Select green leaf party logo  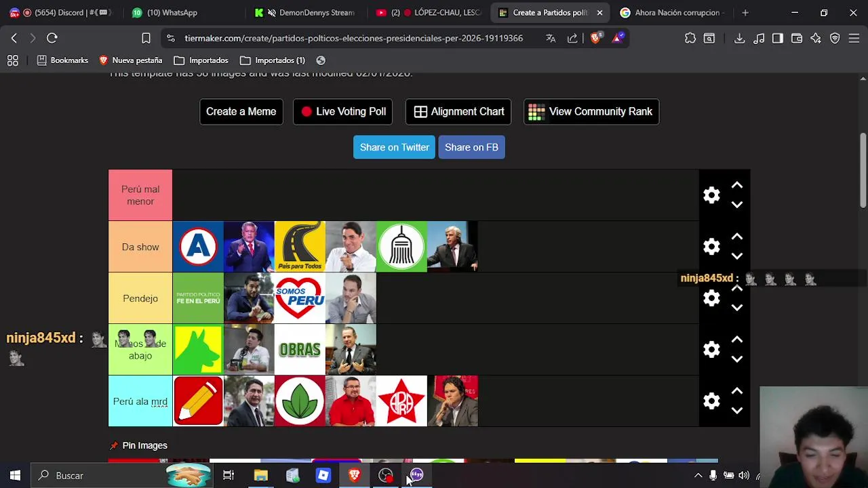pyautogui.click(x=300, y=401)
